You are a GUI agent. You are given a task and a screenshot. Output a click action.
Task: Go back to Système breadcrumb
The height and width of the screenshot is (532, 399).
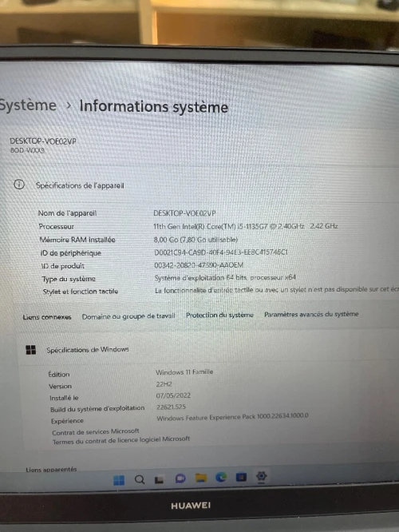[x=28, y=105]
